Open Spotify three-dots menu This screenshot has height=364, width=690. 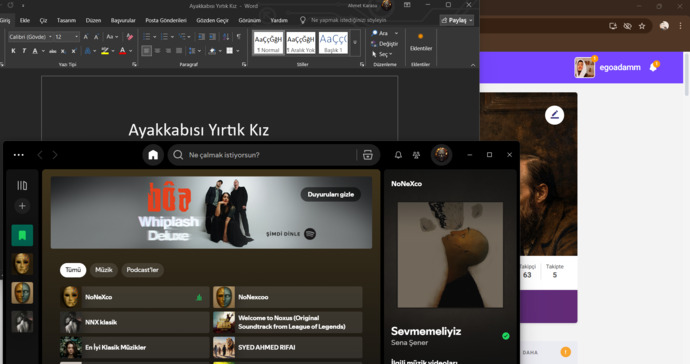(18, 155)
